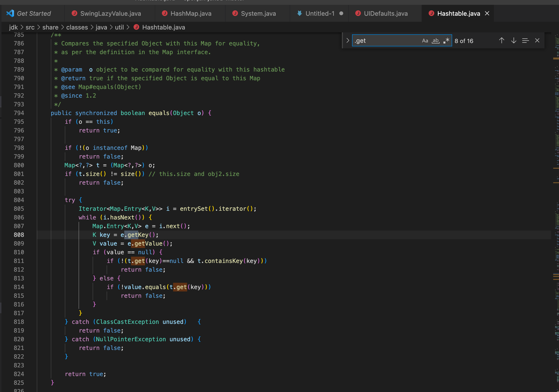Close the Hashtable.java tab

(487, 13)
